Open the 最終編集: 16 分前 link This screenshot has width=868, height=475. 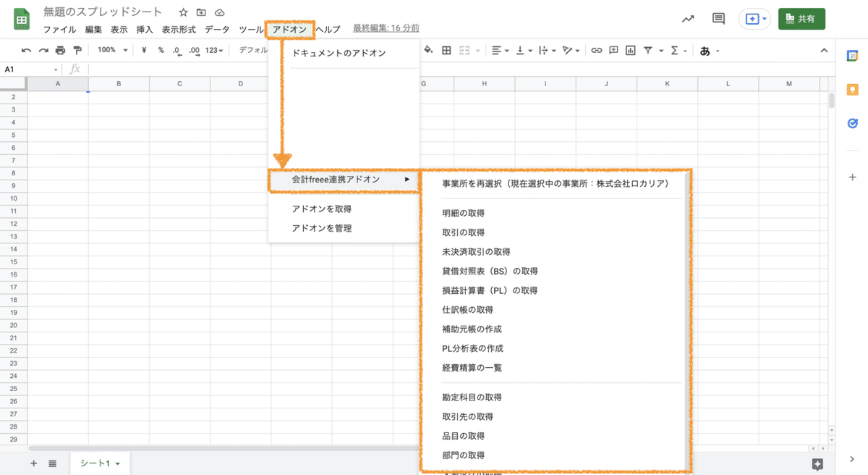(386, 28)
